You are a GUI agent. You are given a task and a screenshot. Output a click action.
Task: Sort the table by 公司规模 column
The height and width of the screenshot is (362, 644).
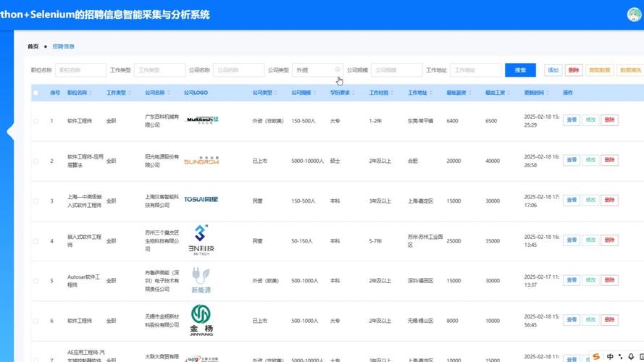303,93
